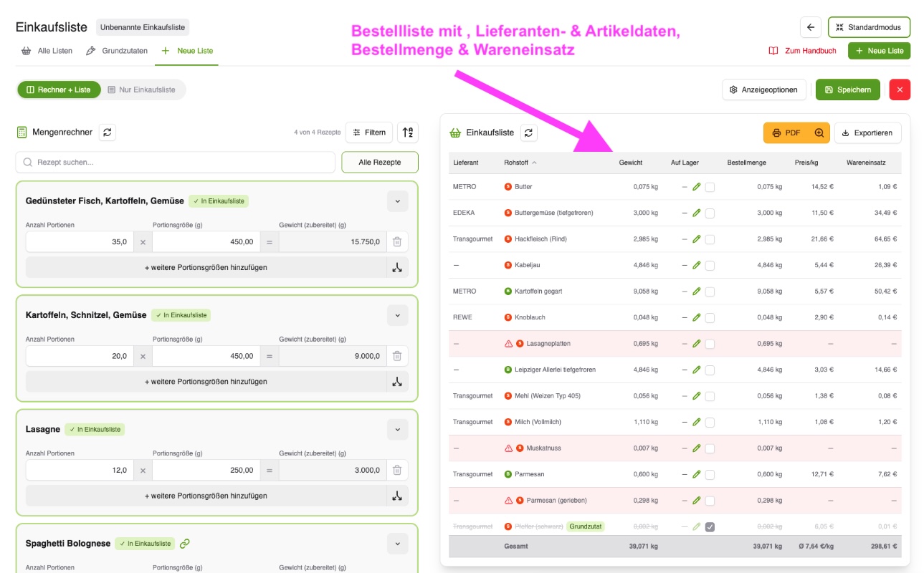Click the link icon next to Spaghetti Bolognese
This screenshot has width=924, height=573.
[x=185, y=544]
